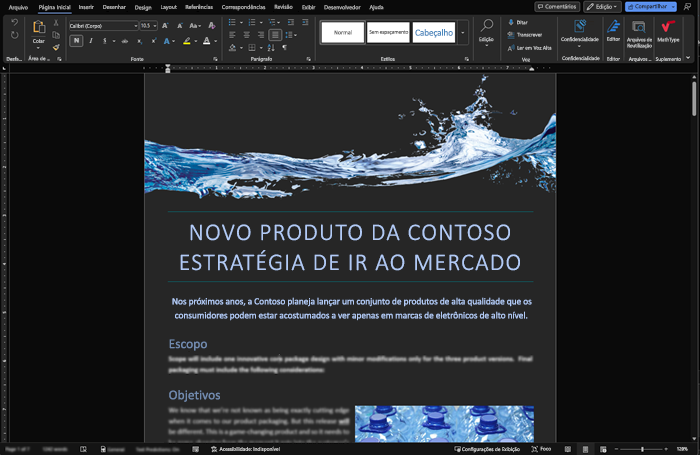
Task: Apply the font color swatch
Action: tap(207, 41)
